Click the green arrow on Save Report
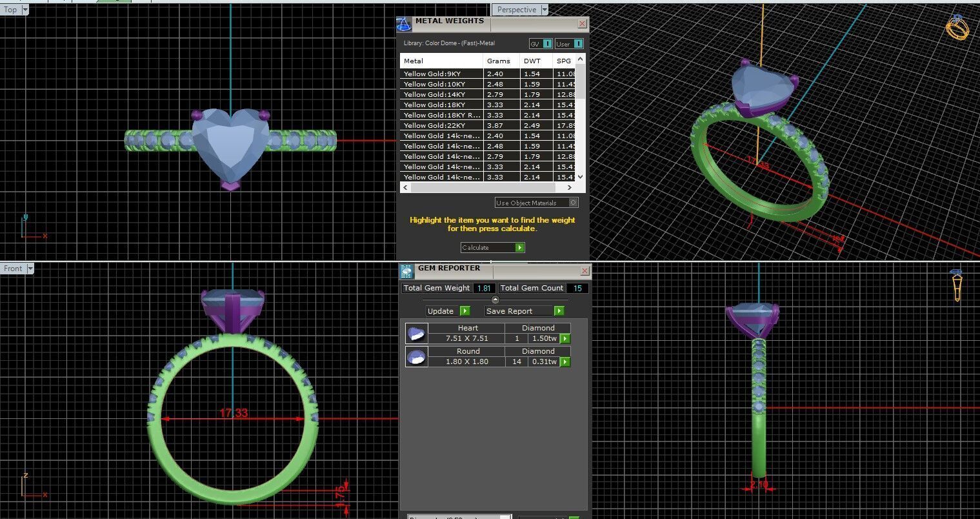The height and width of the screenshot is (519, 980). (x=559, y=311)
